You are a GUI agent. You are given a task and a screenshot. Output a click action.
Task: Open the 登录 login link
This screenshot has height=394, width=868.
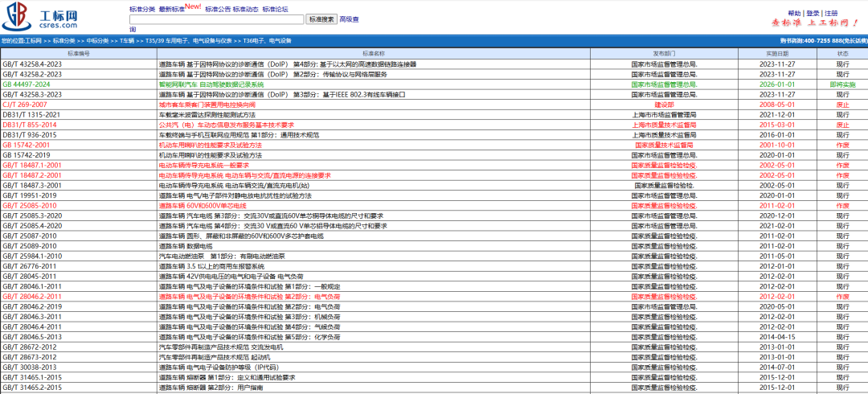click(813, 14)
